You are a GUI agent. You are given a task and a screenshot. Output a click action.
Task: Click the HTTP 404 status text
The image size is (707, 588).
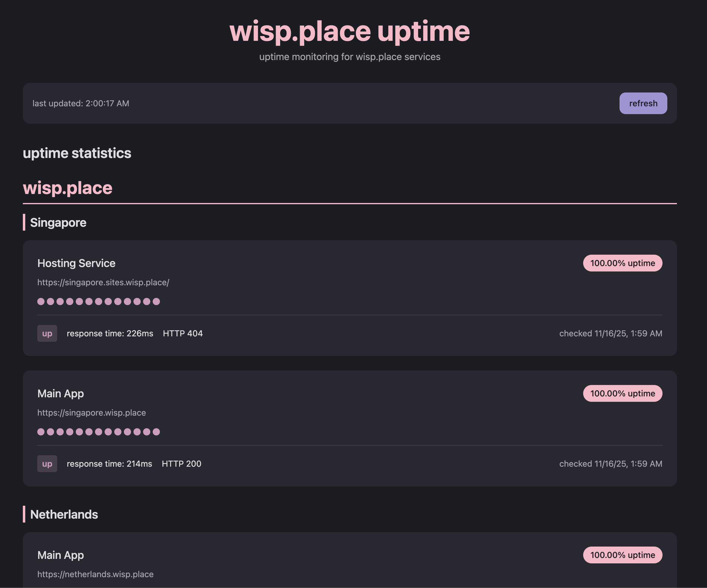tap(182, 333)
